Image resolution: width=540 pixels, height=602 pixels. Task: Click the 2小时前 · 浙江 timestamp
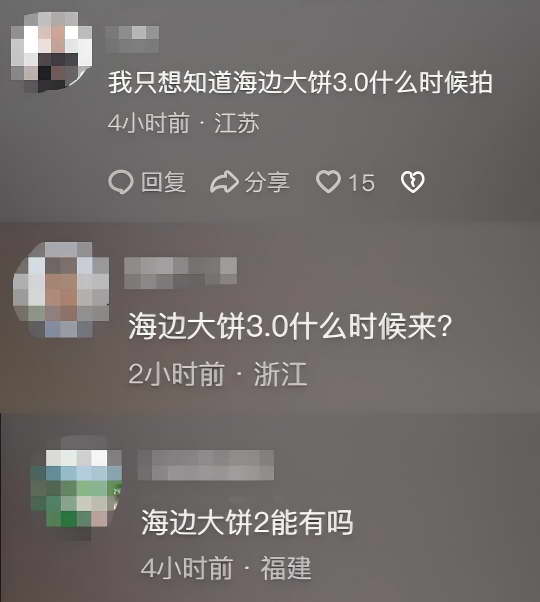point(218,374)
